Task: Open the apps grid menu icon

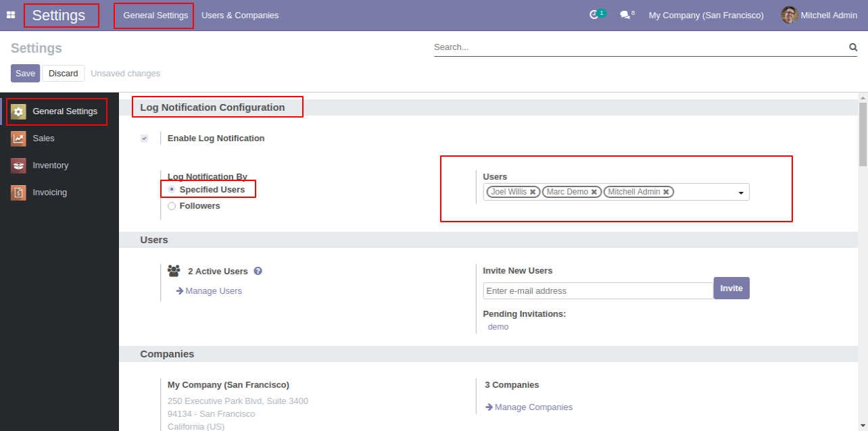Action: (11, 15)
